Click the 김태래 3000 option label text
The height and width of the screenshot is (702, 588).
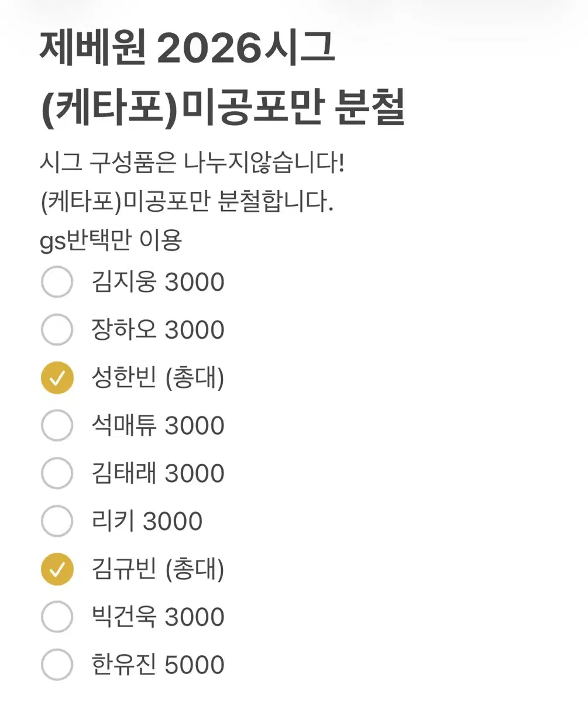coord(158,473)
